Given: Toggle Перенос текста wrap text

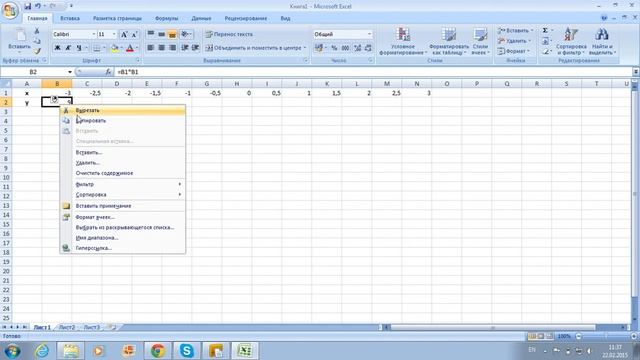Looking at the screenshot, I should (229, 34).
